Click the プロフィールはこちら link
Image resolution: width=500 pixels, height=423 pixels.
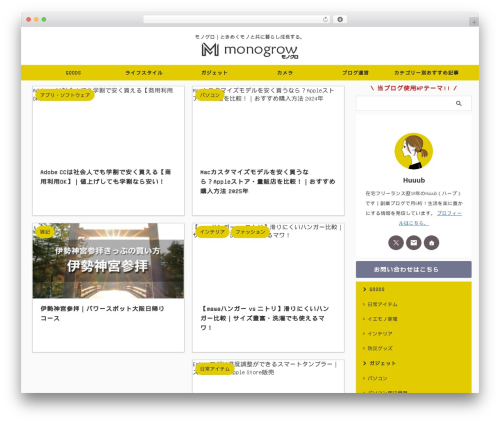tap(430, 218)
